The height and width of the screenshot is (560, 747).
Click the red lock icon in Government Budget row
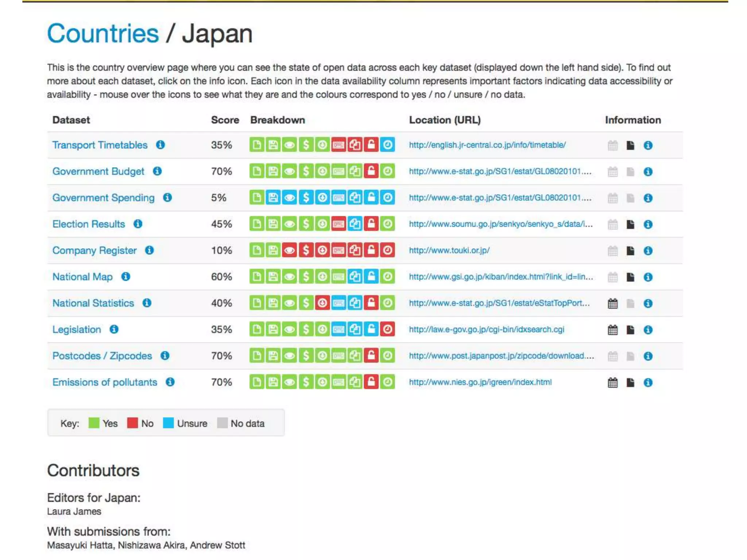[x=371, y=171]
